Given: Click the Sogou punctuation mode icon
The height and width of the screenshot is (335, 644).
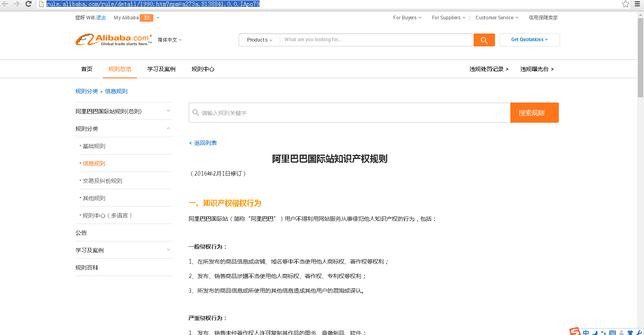Looking at the screenshot, I should 603,333.
